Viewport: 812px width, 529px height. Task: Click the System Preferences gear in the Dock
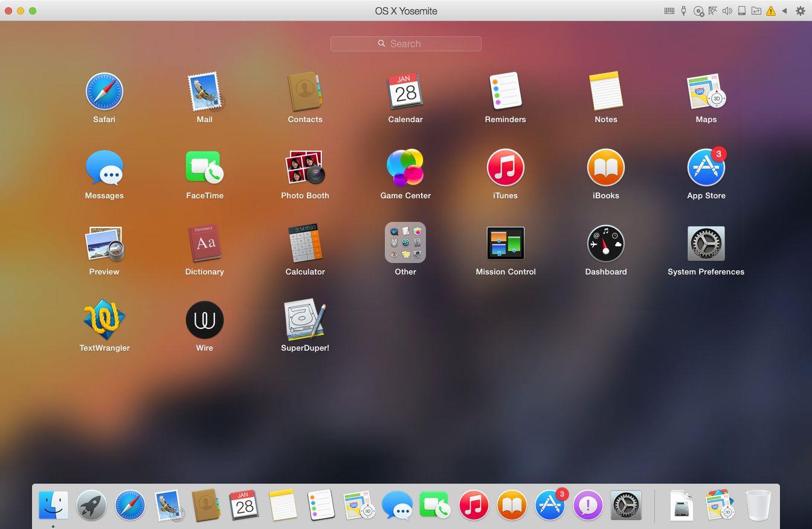(x=626, y=505)
